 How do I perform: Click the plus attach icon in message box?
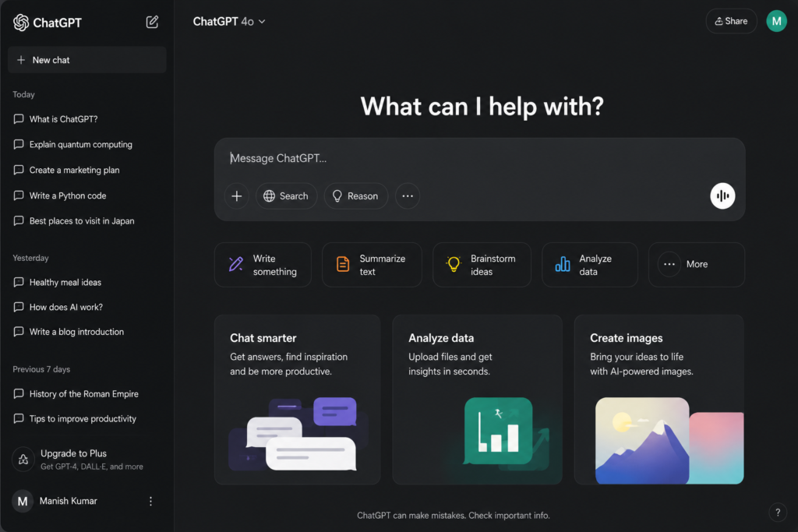pos(237,196)
